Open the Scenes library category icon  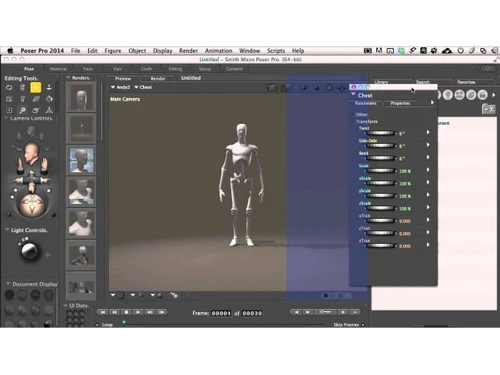(x=483, y=95)
